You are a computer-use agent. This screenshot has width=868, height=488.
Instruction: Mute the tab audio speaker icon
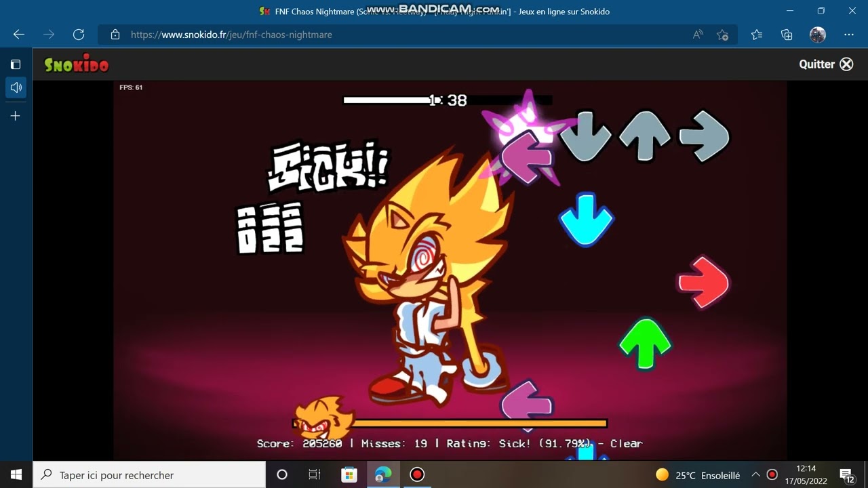tap(16, 87)
